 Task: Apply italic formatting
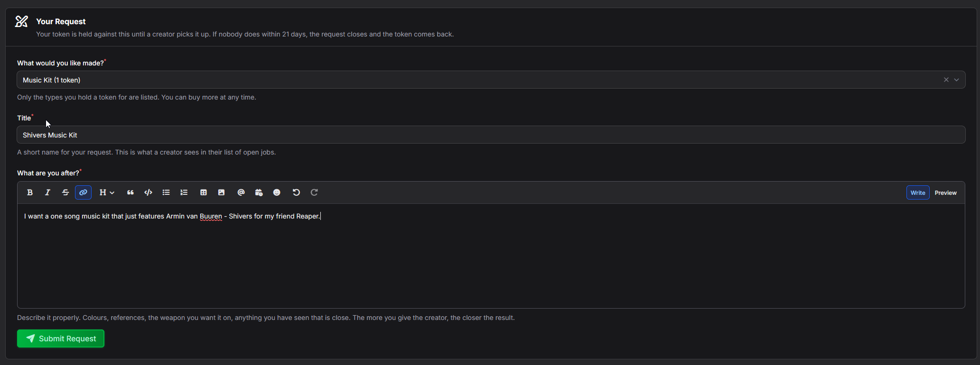tap(47, 192)
